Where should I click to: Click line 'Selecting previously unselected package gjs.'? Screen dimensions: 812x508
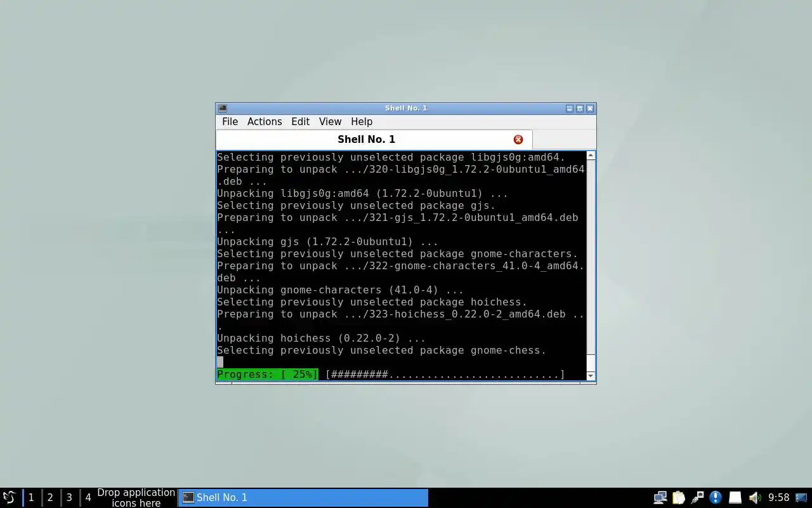356,206
